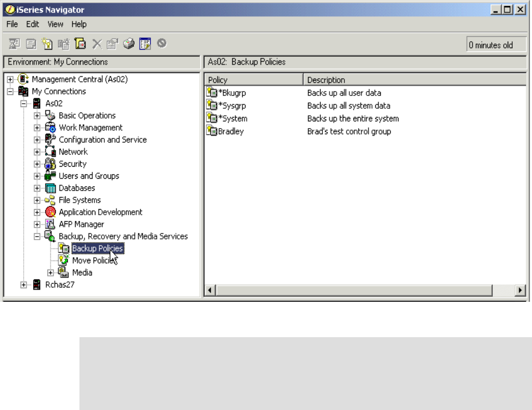Click the Application Development target icon
The image size is (532, 410).
[x=50, y=212]
